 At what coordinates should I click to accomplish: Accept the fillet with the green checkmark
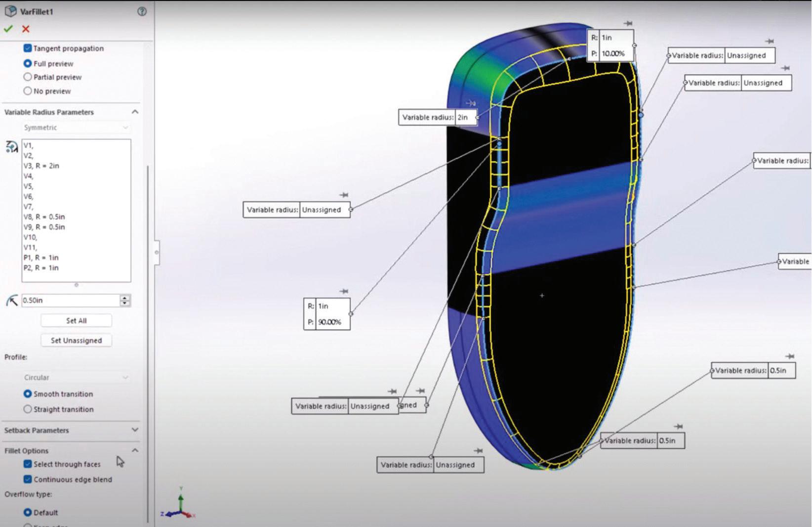8,29
